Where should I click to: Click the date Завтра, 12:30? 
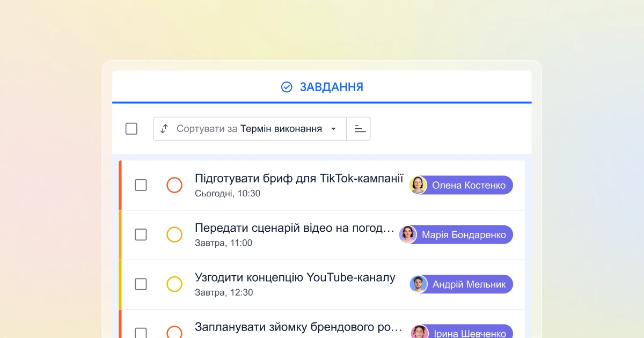224,292
